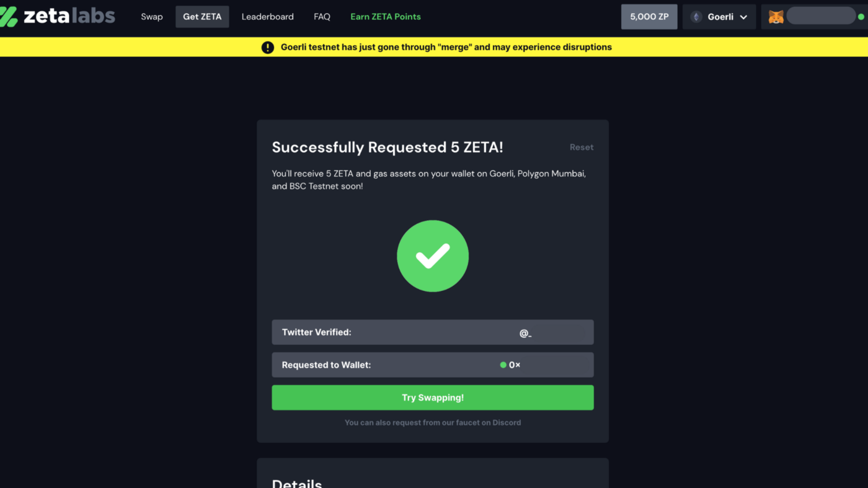Click the Requested to Wallet address row

(433, 365)
